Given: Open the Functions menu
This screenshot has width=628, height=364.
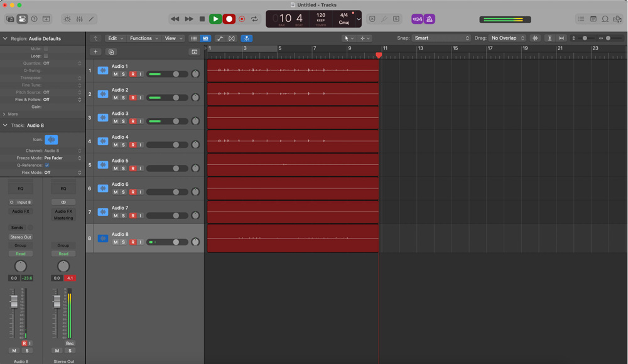Looking at the screenshot, I should 143,38.
